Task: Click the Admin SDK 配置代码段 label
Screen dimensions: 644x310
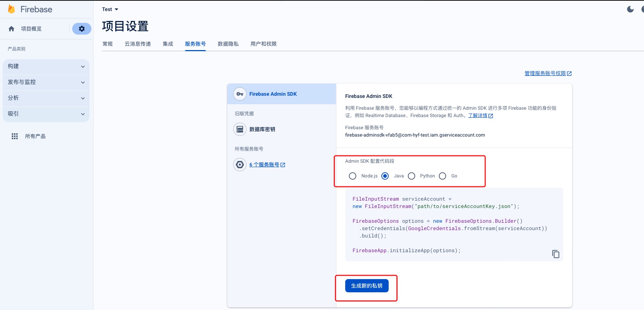Action: 370,161
